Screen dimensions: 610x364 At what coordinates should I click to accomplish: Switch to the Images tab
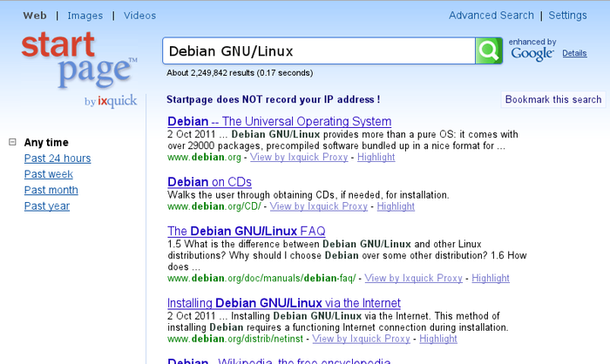pos(85,16)
